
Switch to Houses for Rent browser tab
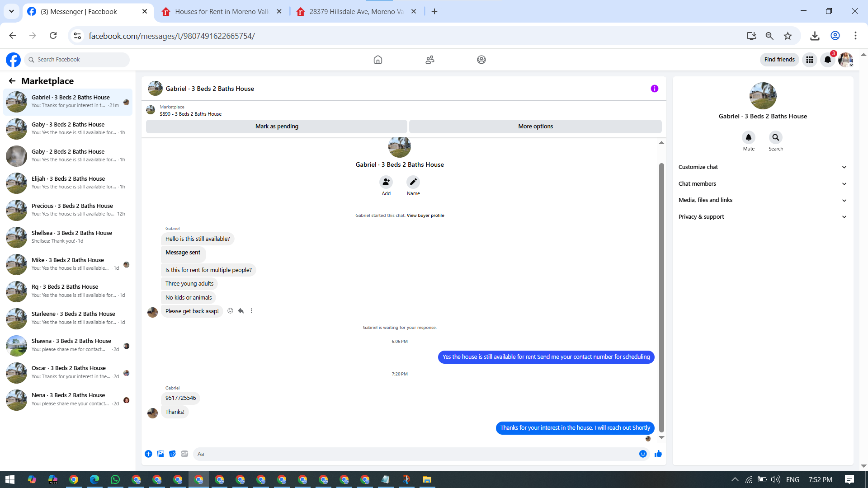coord(222,12)
